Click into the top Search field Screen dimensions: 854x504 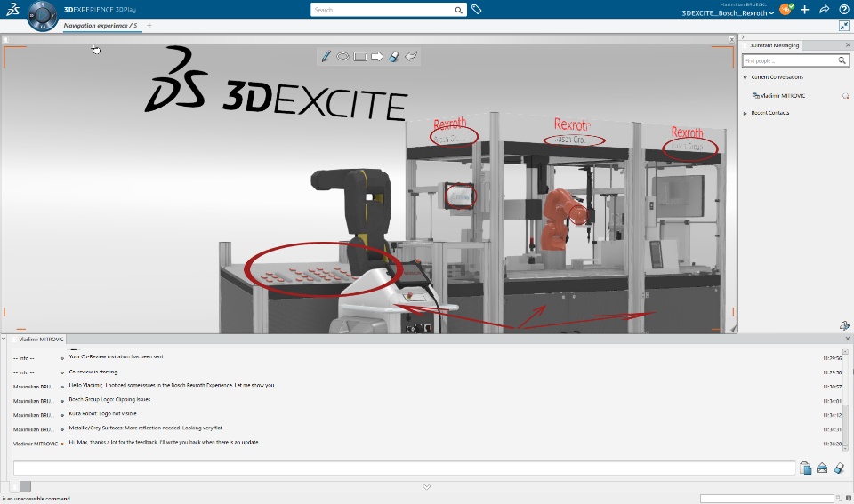point(383,10)
